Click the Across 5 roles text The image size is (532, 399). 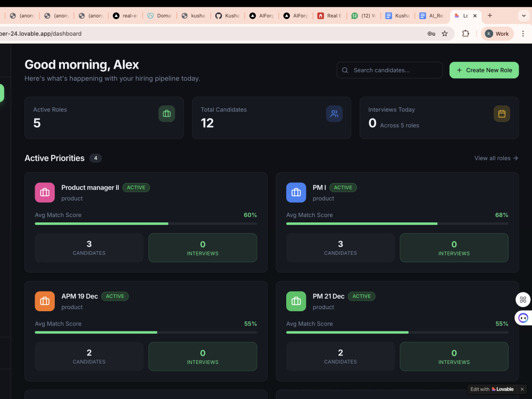(x=400, y=126)
